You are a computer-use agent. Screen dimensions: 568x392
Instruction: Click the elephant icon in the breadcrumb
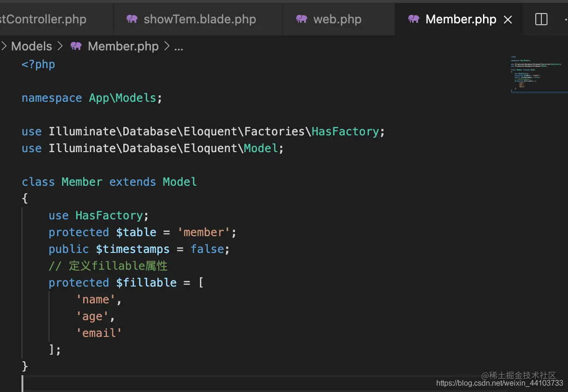tap(76, 46)
